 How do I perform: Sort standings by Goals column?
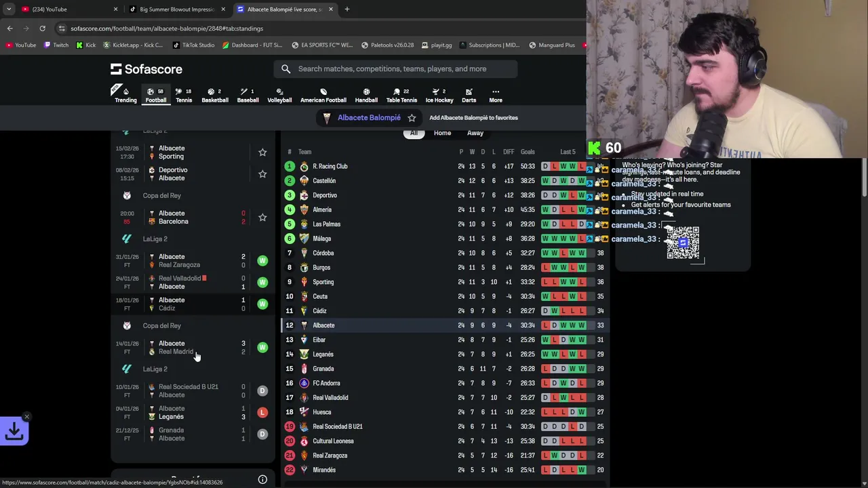pos(528,152)
